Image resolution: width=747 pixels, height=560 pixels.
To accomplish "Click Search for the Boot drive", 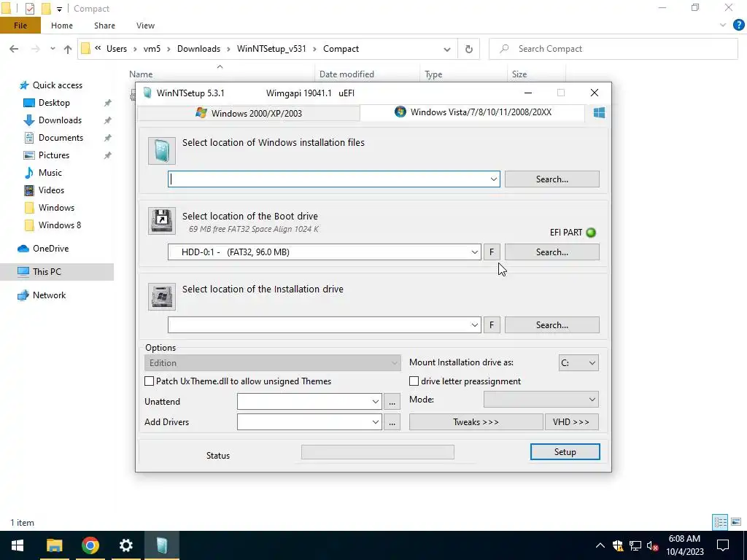I will click(x=552, y=252).
